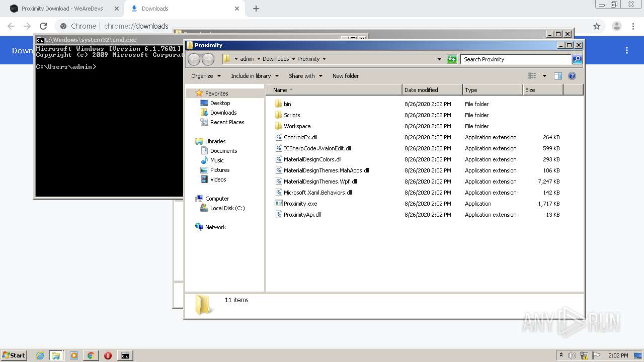Open a new Chrome tab
This screenshot has height=362, width=644.
(256, 9)
